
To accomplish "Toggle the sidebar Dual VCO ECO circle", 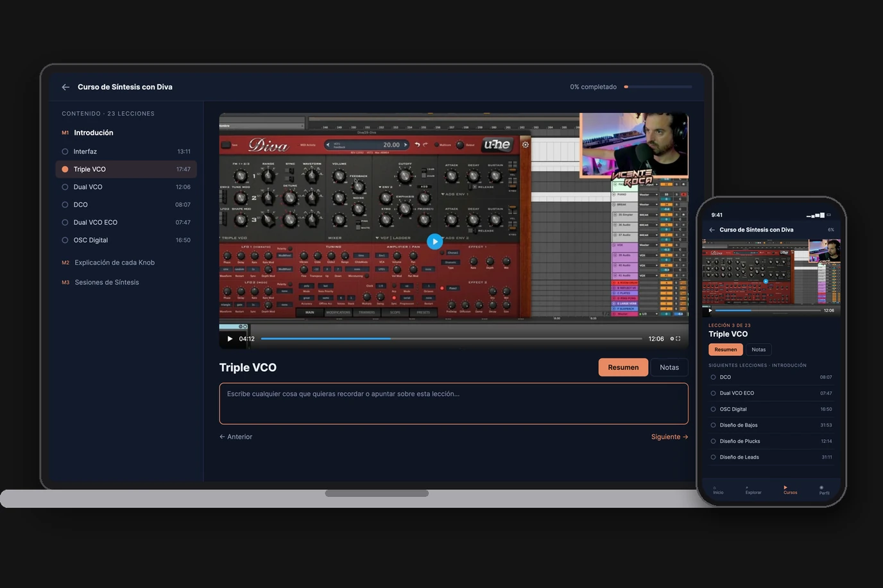I will pyautogui.click(x=65, y=223).
